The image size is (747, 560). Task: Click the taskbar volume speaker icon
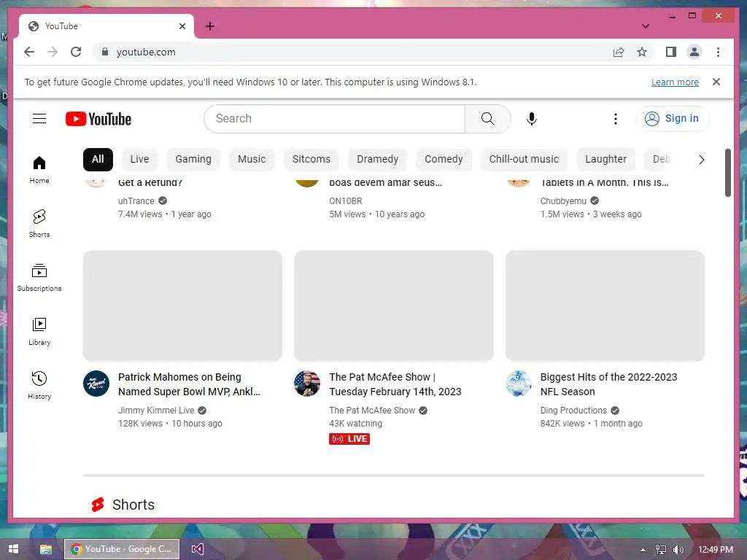678,550
